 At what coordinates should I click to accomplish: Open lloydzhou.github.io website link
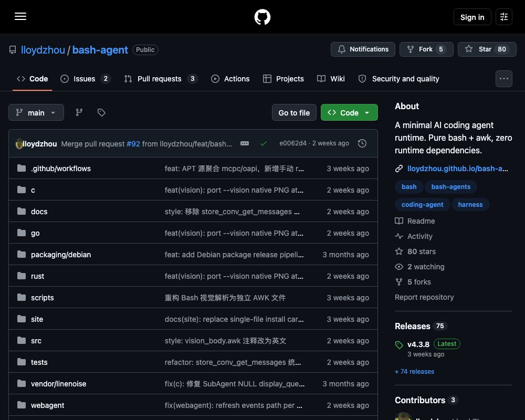457,169
